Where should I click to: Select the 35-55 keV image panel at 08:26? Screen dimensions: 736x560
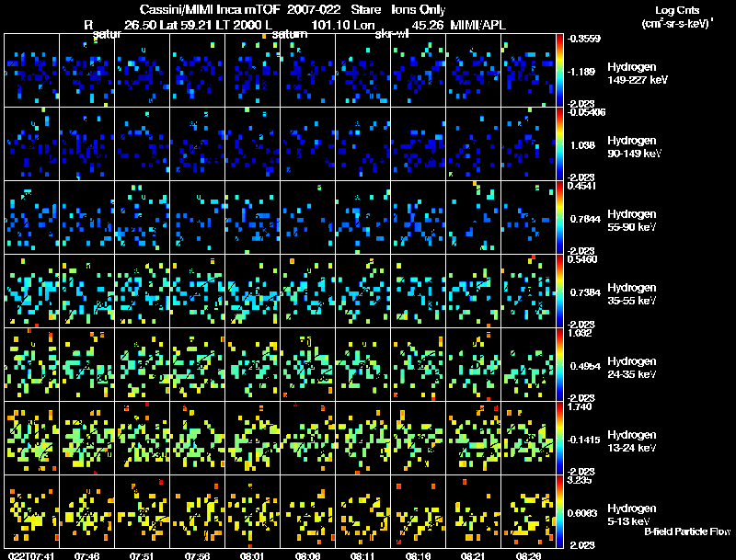coord(528,291)
